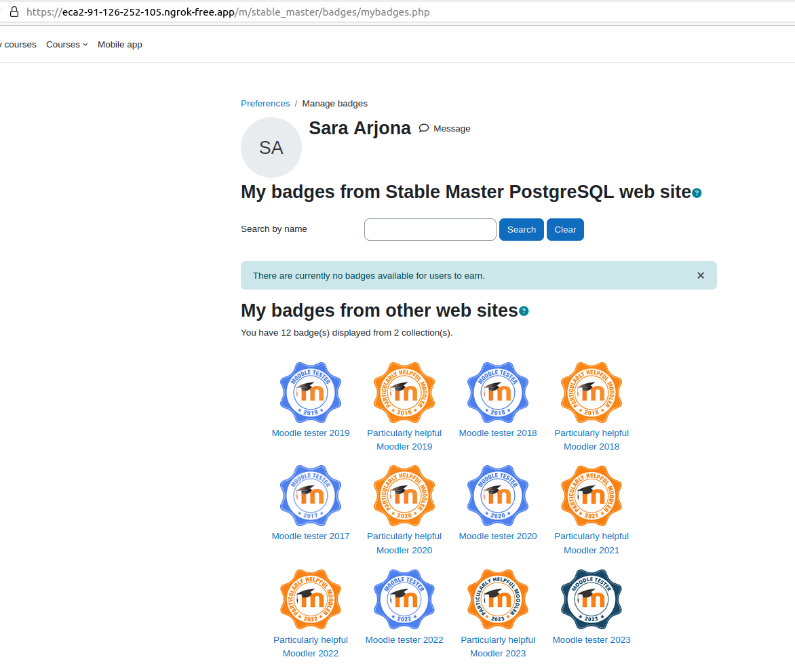795x672 pixels.
Task: Open Particularly helpful Moodler 2018 text link
Action: 592,440
